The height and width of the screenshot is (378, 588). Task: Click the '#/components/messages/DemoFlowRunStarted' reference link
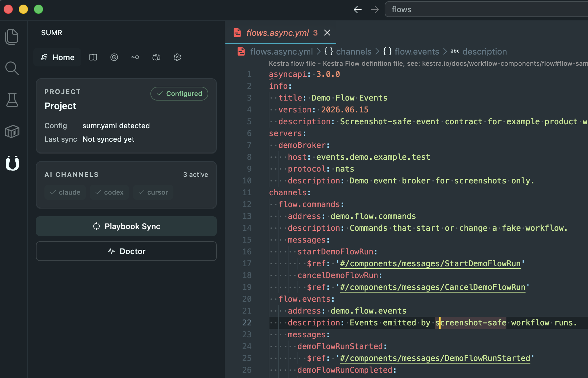click(x=435, y=358)
